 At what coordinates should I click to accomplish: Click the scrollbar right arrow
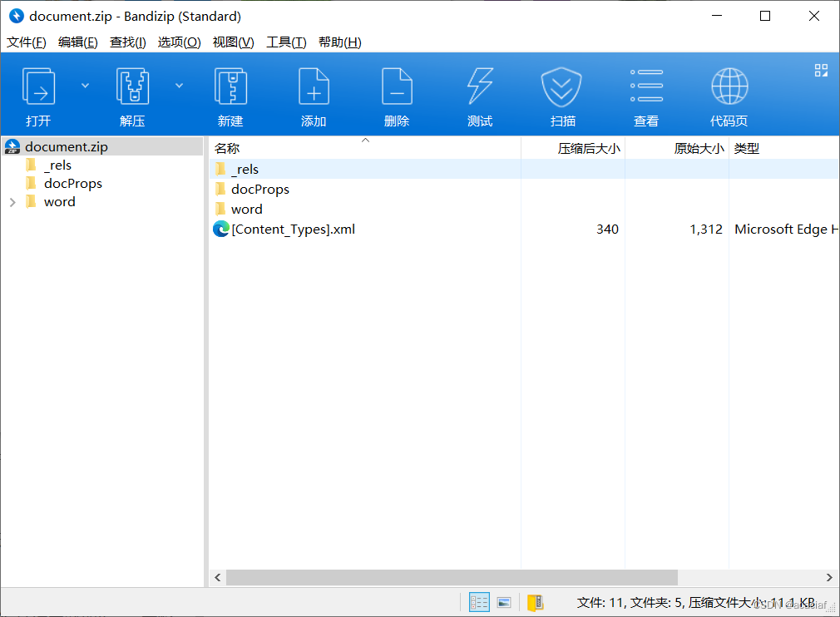[x=828, y=577]
